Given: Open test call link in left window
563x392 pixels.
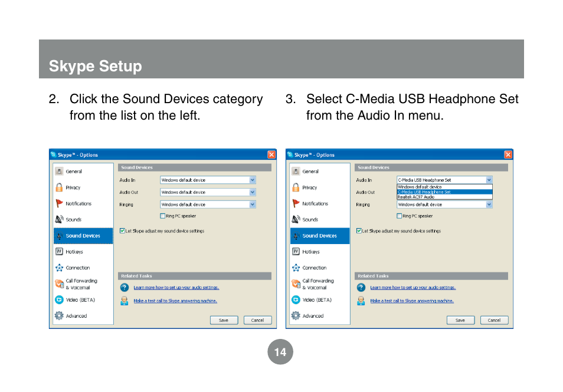Looking at the screenshot, I should [x=175, y=301].
